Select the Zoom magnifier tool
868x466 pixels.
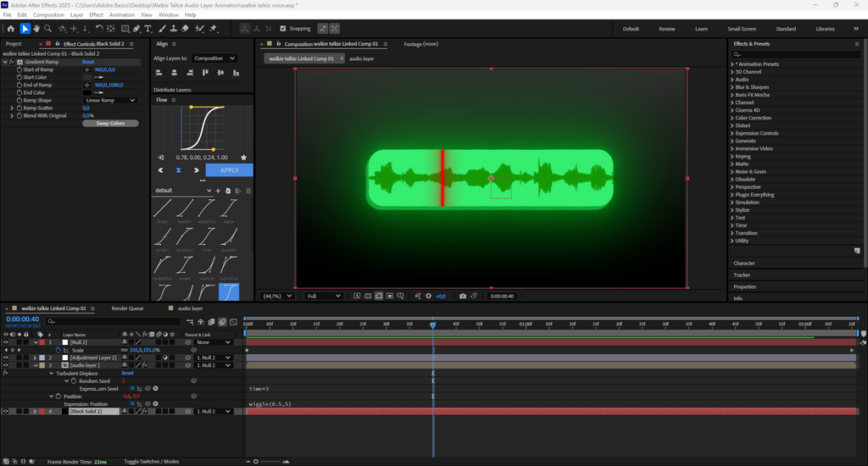coord(47,29)
